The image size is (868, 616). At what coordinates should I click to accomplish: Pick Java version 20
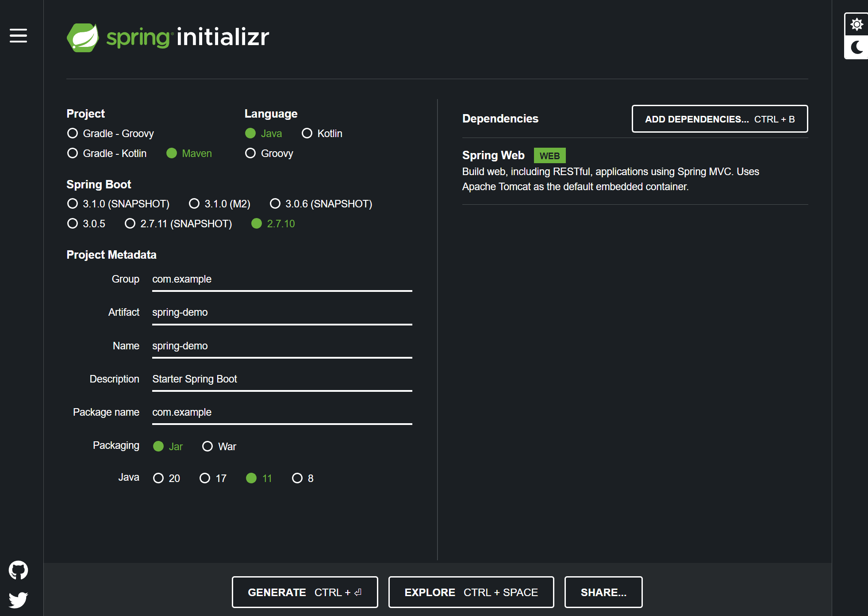pos(166,478)
